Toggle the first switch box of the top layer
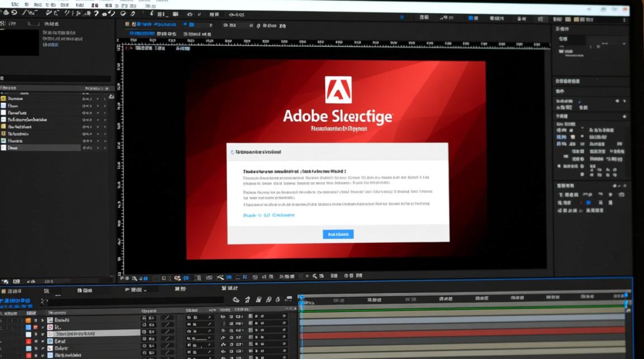Viewport: 644px width, 359px height. click(x=144, y=317)
